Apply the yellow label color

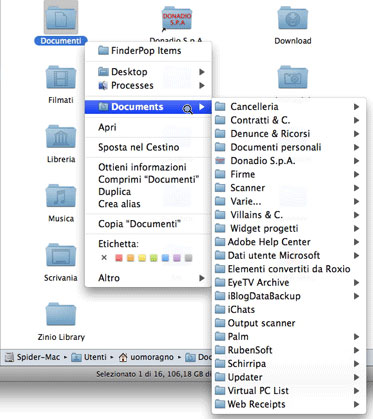(142, 258)
